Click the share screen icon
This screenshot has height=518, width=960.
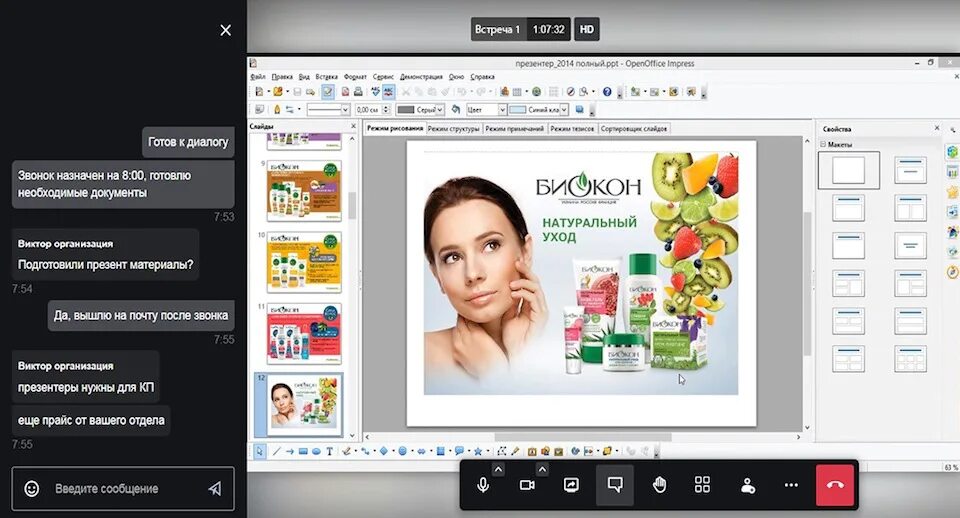(x=571, y=485)
